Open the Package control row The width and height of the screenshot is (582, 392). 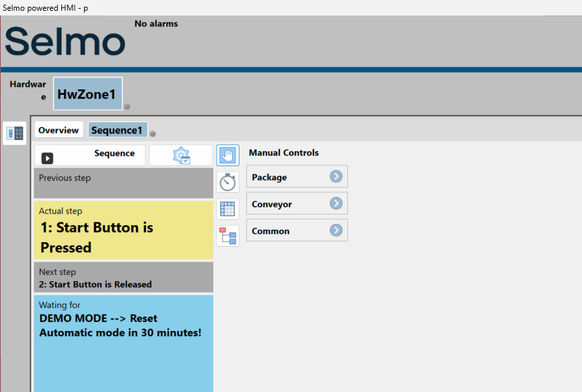(x=297, y=177)
